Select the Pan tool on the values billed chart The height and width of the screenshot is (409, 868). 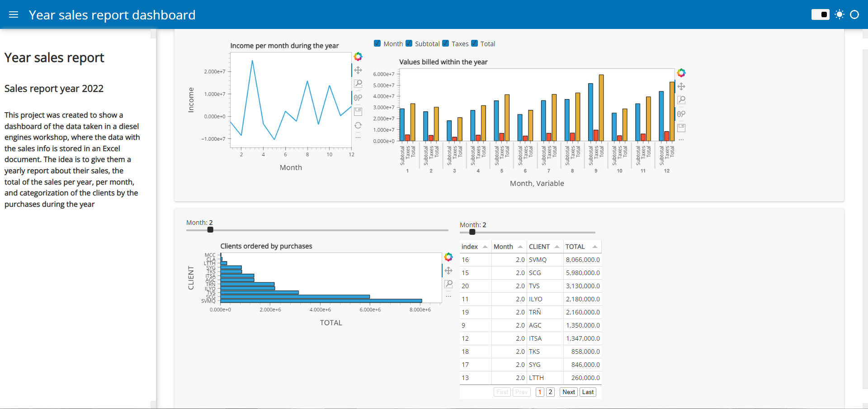click(681, 86)
